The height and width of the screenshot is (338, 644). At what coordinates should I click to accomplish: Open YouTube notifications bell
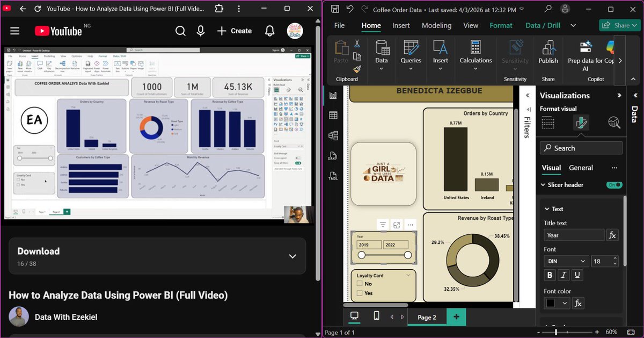coord(270,31)
